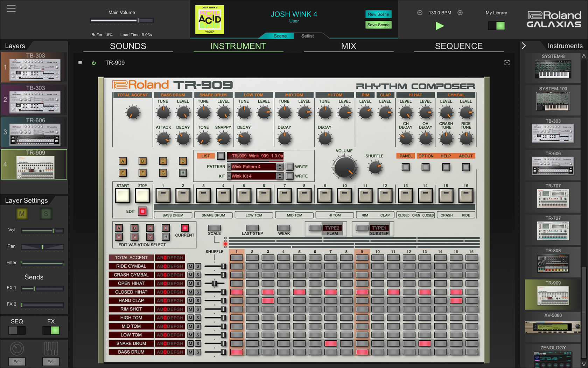Viewport: 588px width, 368px height.
Task: Click the button under HELP
Action: tap(446, 167)
